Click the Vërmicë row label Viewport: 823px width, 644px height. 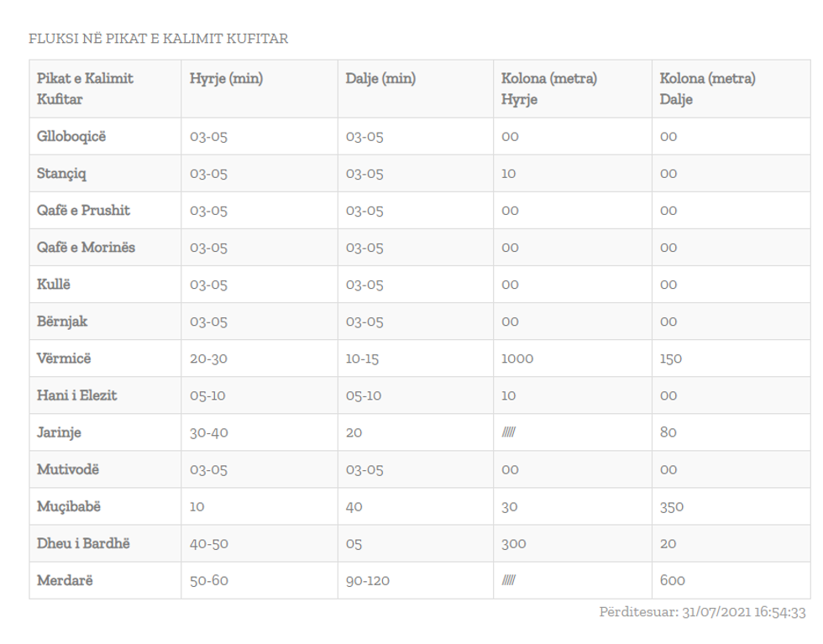65,359
